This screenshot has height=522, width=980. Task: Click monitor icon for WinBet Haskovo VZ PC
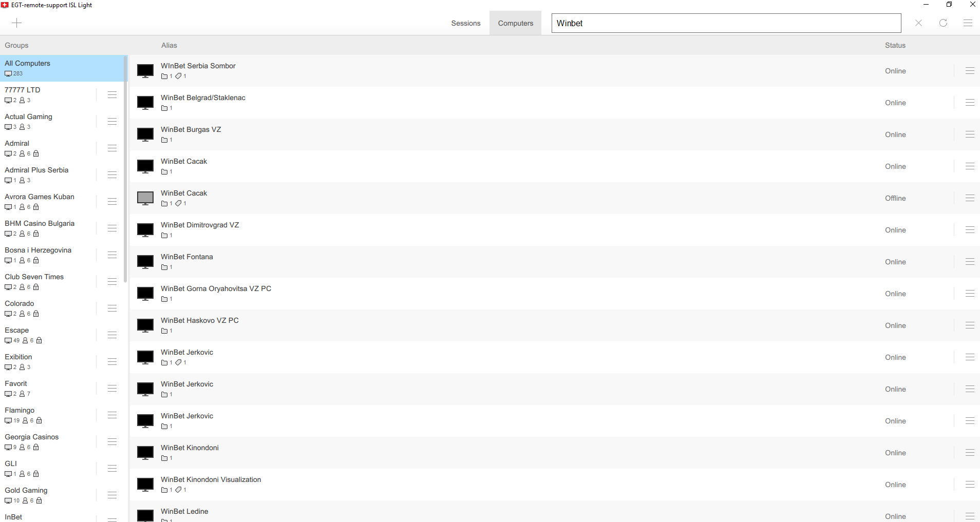pos(145,325)
